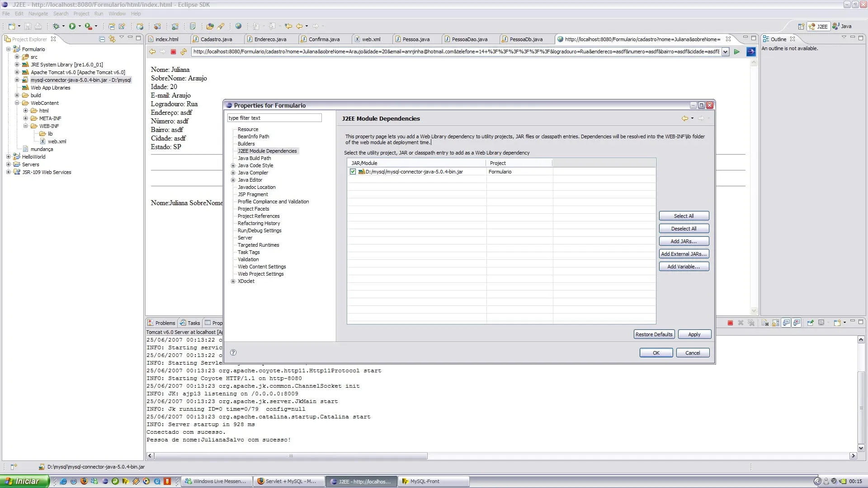
Task: Collapse all in Project Explorer
Action: click(102, 39)
